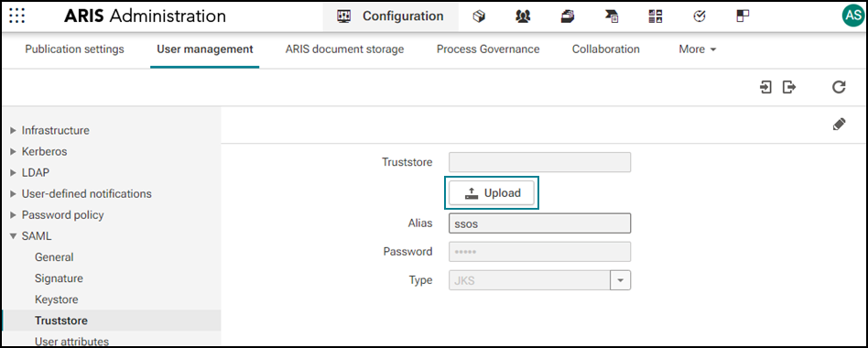
Task: Click the Truststore file field
Action: point(539,163)
